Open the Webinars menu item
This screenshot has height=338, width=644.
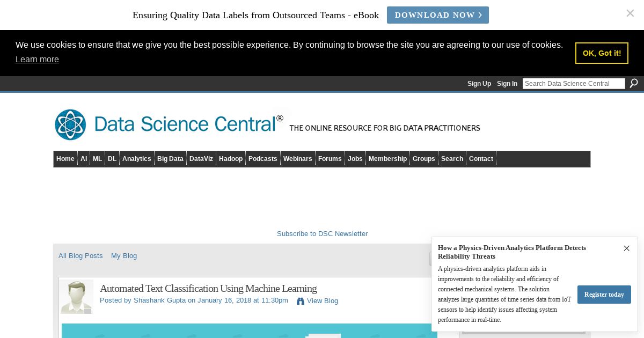coord(298,159)
